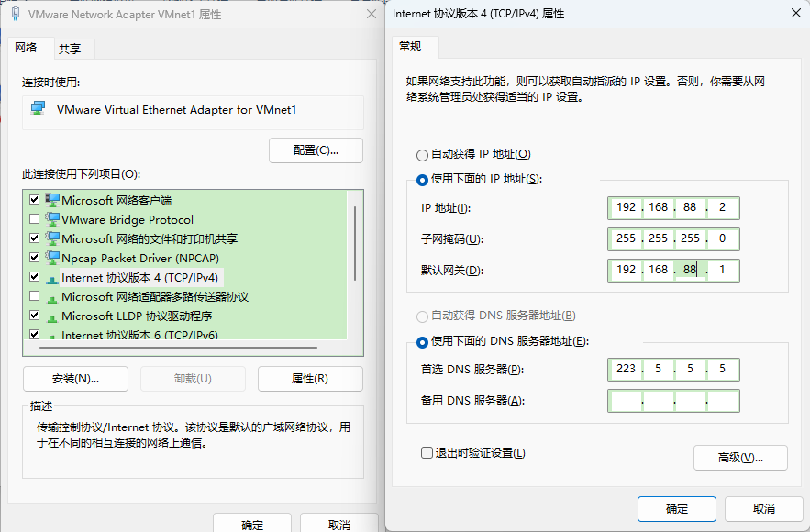Uncheck the Internet 协议版本 4 (TCP/IPv4) checkbox
The width and height of the screenshot is (810, 532).
pyautogui.click(x=35, y=277)
